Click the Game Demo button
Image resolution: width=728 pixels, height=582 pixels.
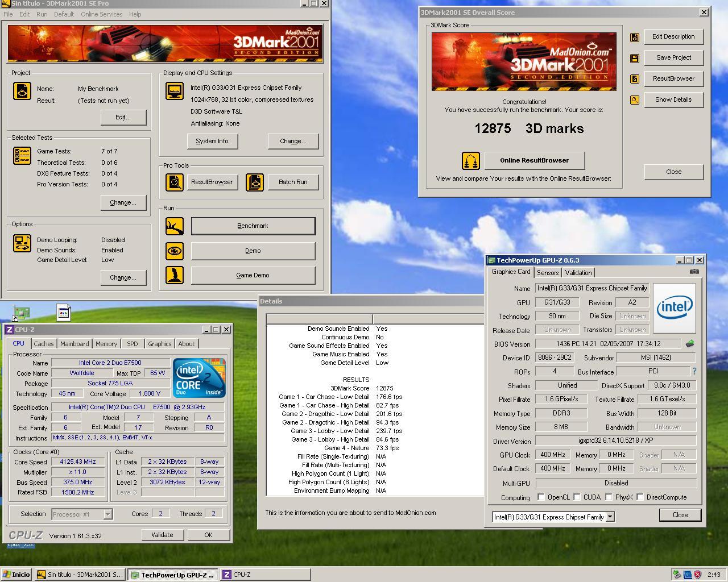253,275
